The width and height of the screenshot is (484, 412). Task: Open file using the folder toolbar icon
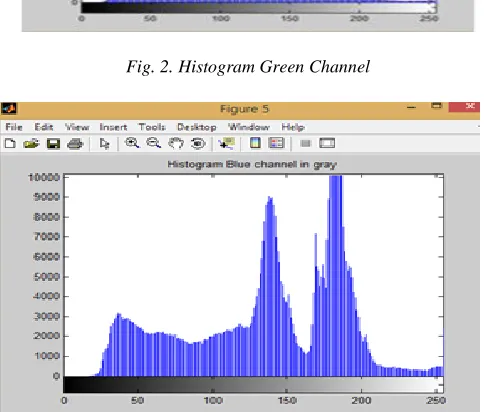point(31,144)
